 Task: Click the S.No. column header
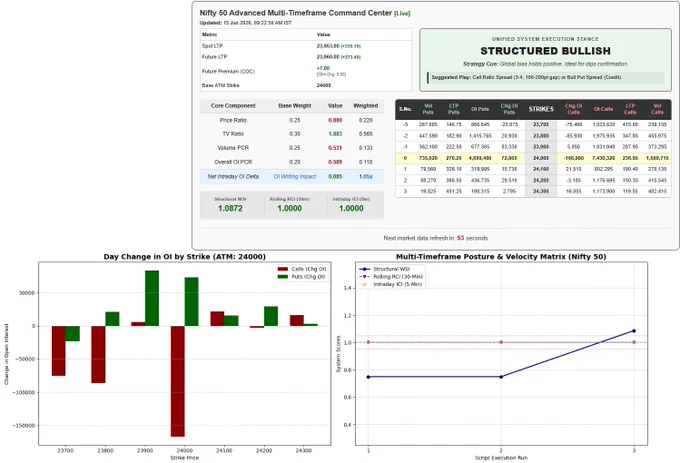405,109
